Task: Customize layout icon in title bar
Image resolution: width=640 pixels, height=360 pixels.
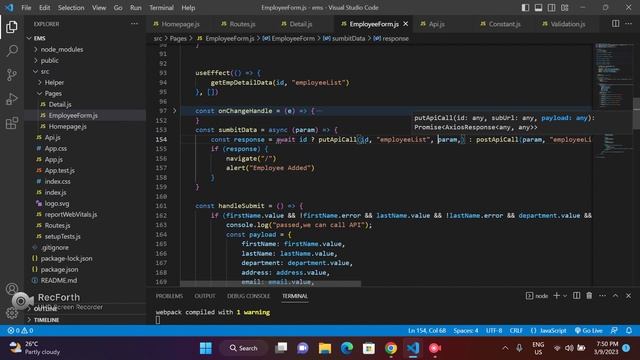Action: tap(564, 7)
